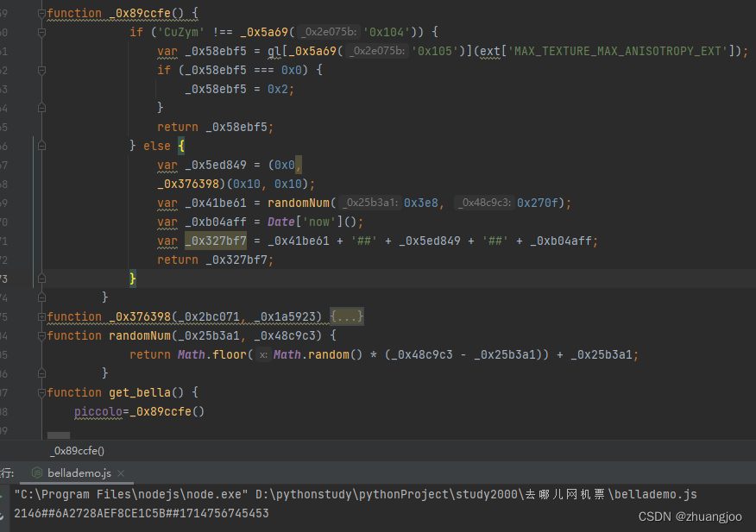
Task: Click the Node.js file icon on bellademo.js tab
Action: (36, 473)
